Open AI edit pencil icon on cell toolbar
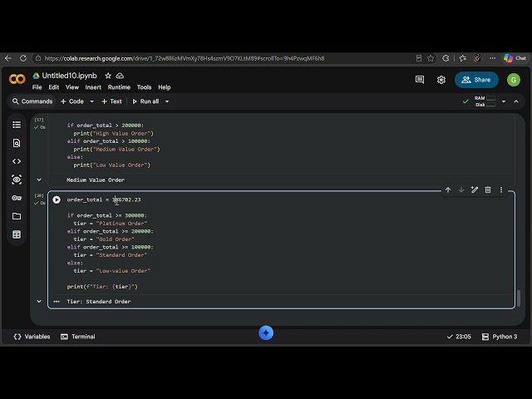Viewport: 532px width, 399px height. [475, 190]
